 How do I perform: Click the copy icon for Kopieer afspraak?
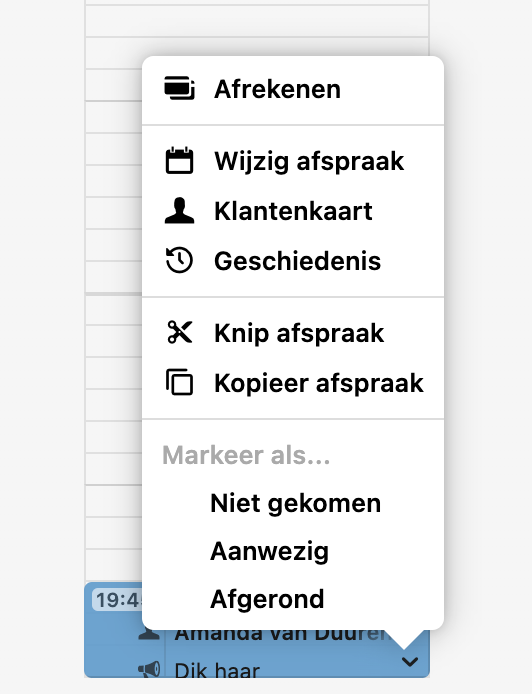click(x=179, y=382)
